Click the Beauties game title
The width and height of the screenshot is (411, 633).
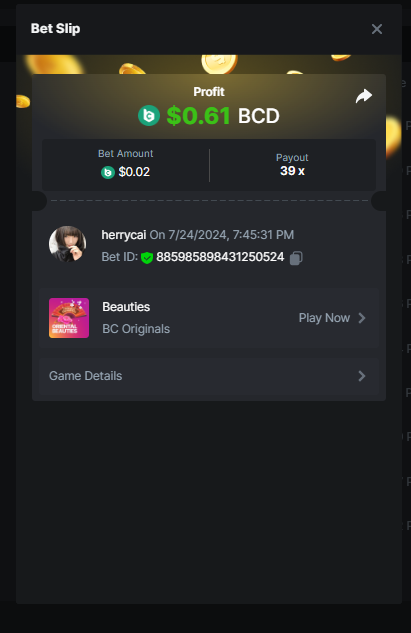click(x=126, y=307)
